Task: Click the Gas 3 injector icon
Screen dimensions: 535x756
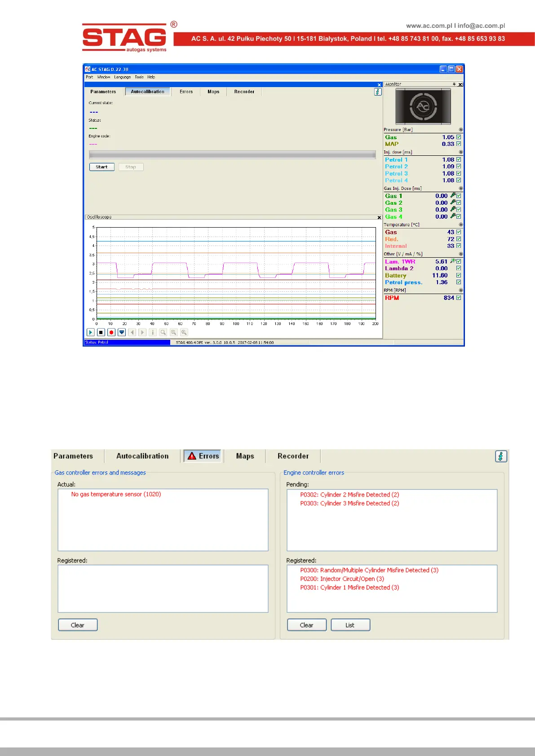Action: click(453, 210)
